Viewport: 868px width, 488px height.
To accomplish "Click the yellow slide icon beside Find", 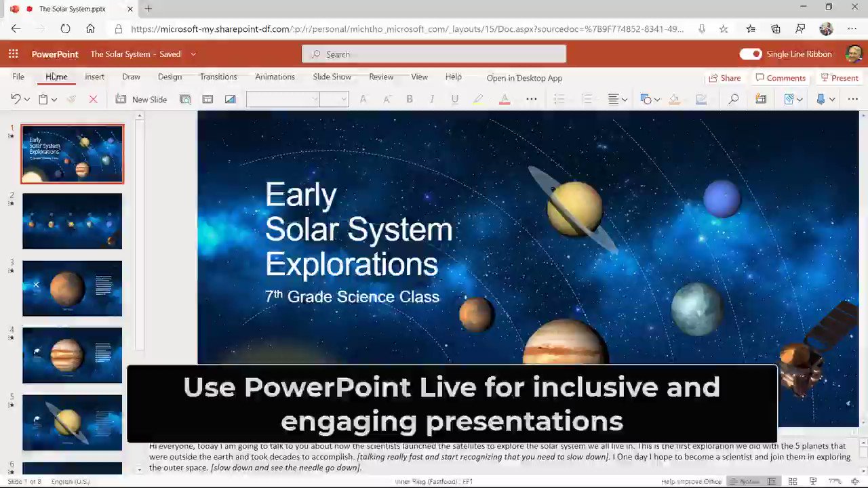I will (x=761, y=99).
